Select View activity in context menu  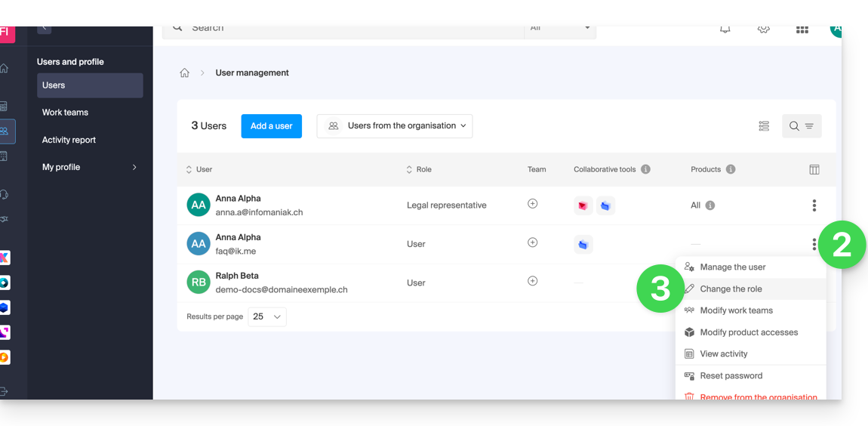pos(751,353)
